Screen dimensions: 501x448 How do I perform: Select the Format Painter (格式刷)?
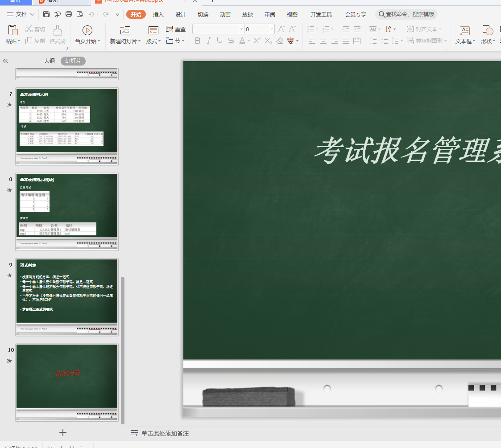(58, 34)
